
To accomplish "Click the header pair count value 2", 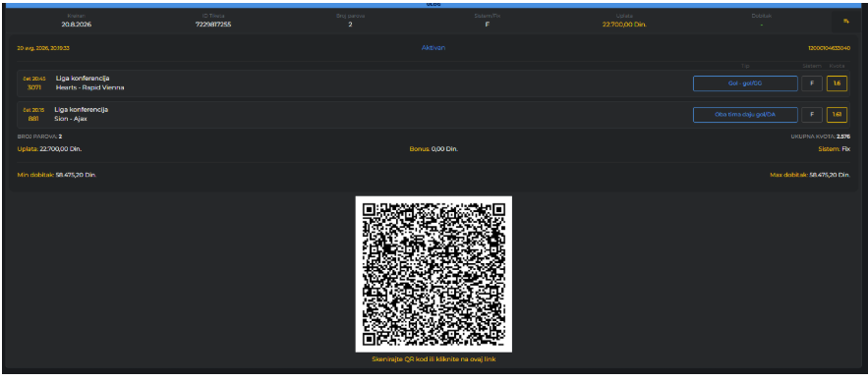I will click(350, 25).
